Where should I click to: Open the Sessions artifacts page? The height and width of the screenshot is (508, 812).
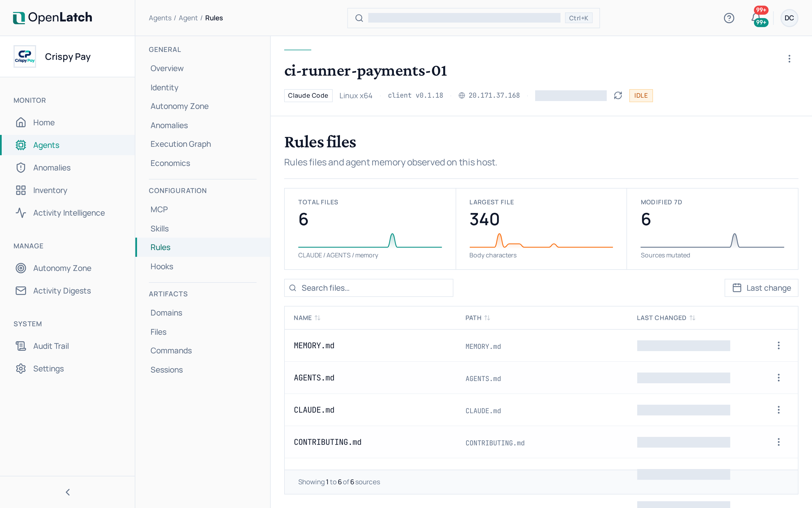pos(203,370)
